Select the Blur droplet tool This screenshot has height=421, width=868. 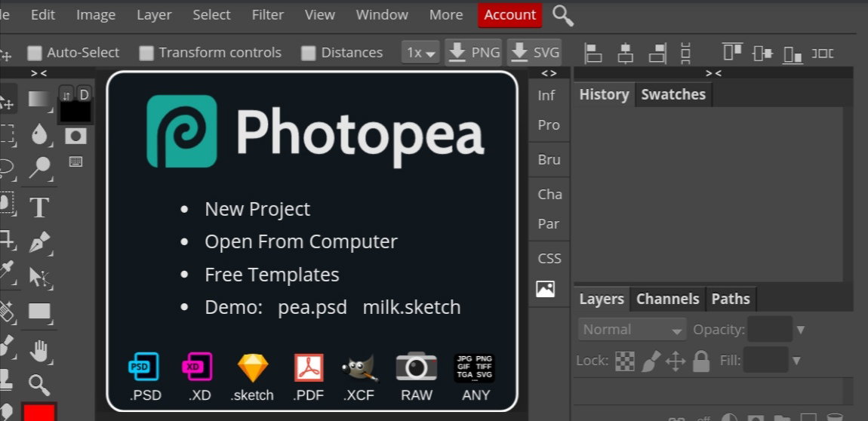click(x=39, y=134)
